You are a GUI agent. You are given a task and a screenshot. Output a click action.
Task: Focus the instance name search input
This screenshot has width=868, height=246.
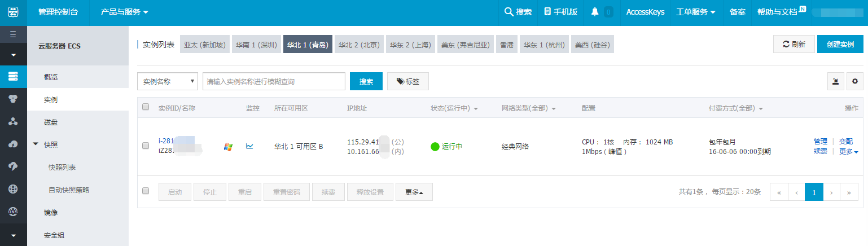tap(274, 81)
